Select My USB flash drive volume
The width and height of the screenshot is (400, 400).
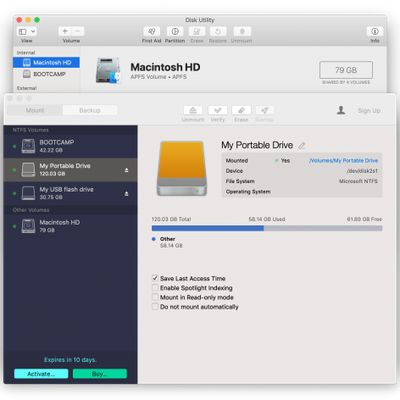pyautogui.click(x=70, y=193)
